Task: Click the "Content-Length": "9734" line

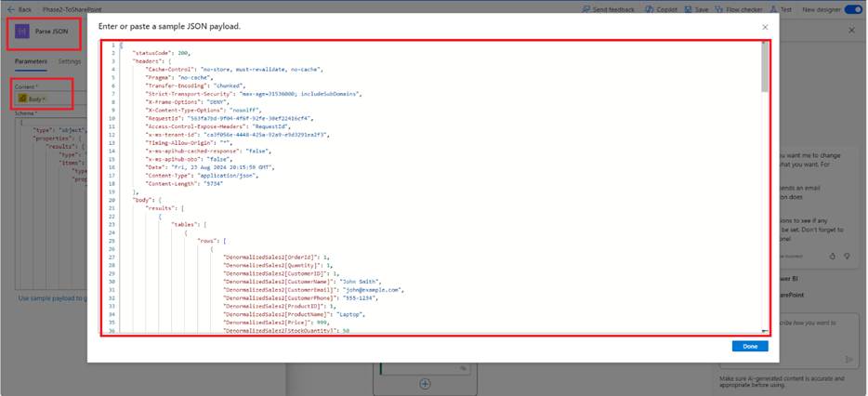Action: pos(184,183)
